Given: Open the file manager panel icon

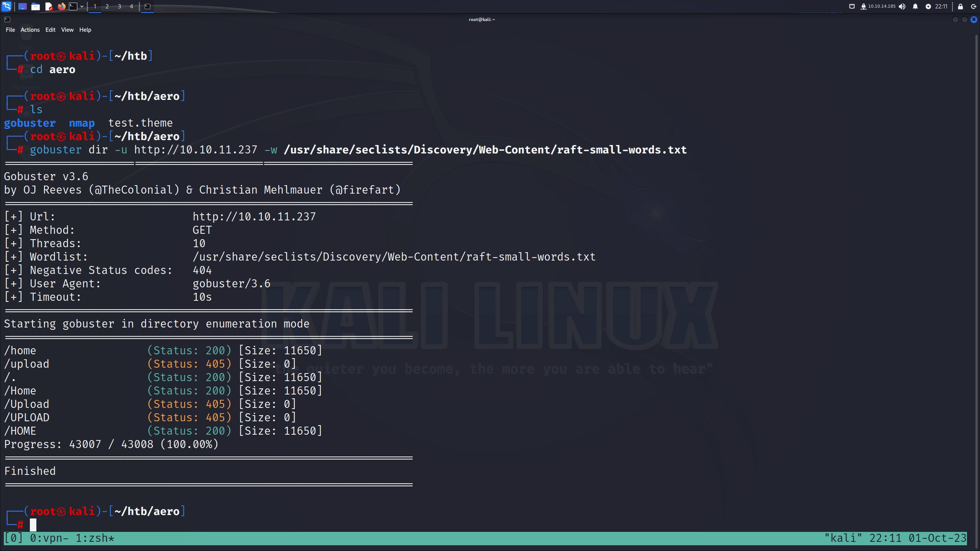Looking at the screenshot, I should (36, 6).
